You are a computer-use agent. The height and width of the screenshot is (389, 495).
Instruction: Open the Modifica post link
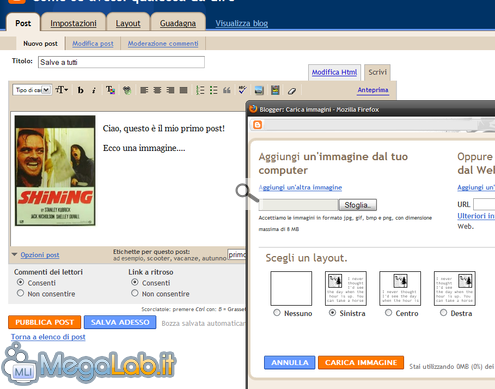(x=93, y=44)
